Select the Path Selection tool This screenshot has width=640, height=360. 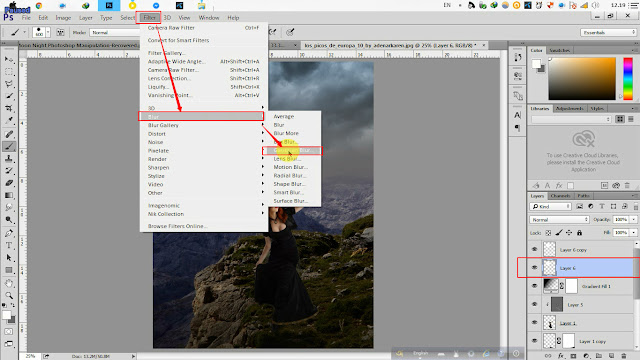pyautogui.click(x=9, y=258)
